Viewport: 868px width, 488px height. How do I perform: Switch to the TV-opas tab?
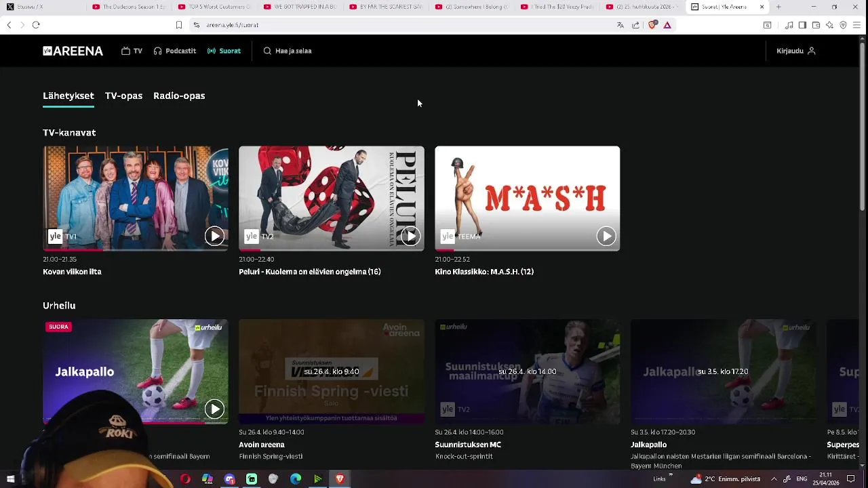(123, 96)
